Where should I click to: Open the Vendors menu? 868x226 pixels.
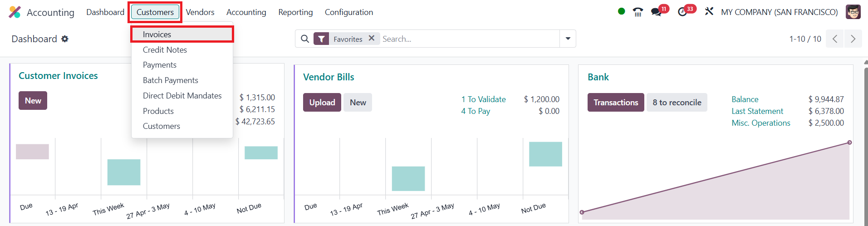(200, 12)
